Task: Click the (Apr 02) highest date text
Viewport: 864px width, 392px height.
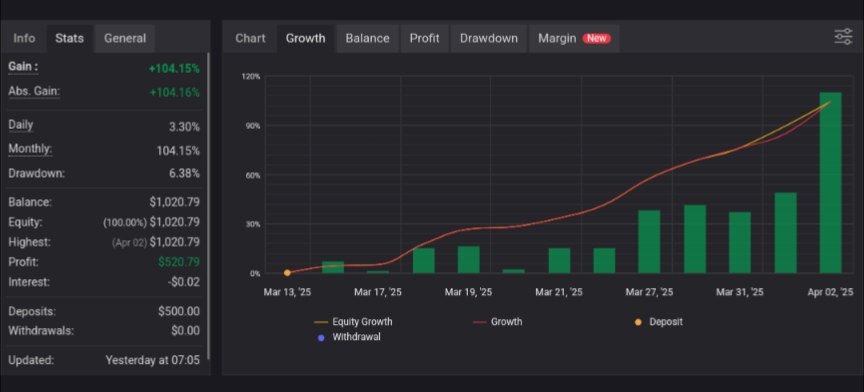Action: click(x=129, y=242)
